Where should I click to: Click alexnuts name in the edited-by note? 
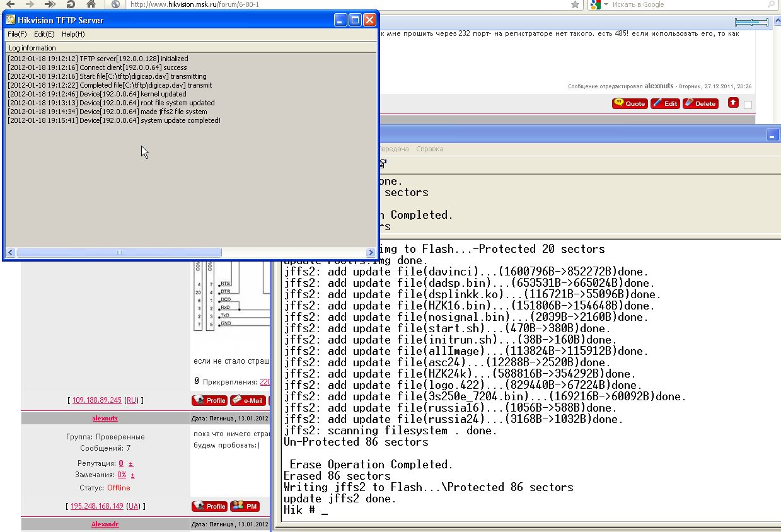[659, 86]
